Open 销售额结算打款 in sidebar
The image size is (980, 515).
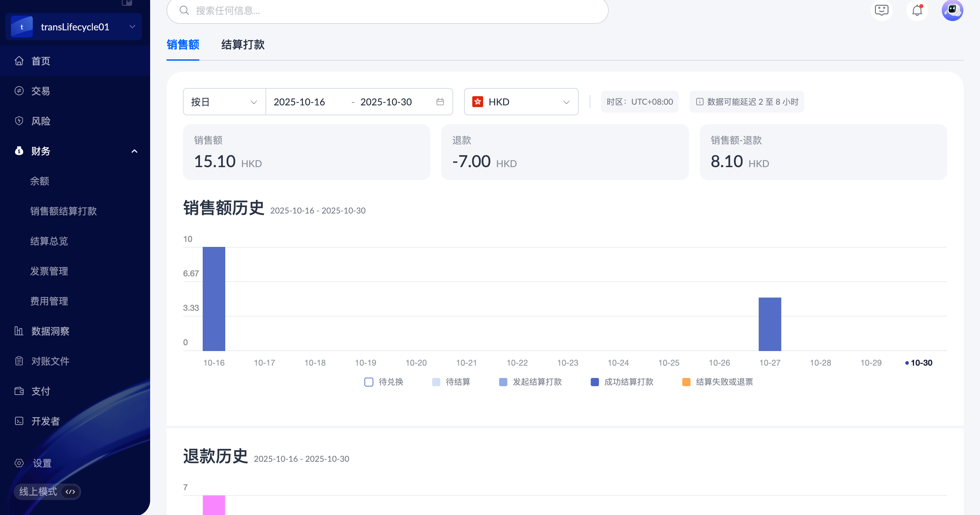pyautogui.click(x=63, y=211)
